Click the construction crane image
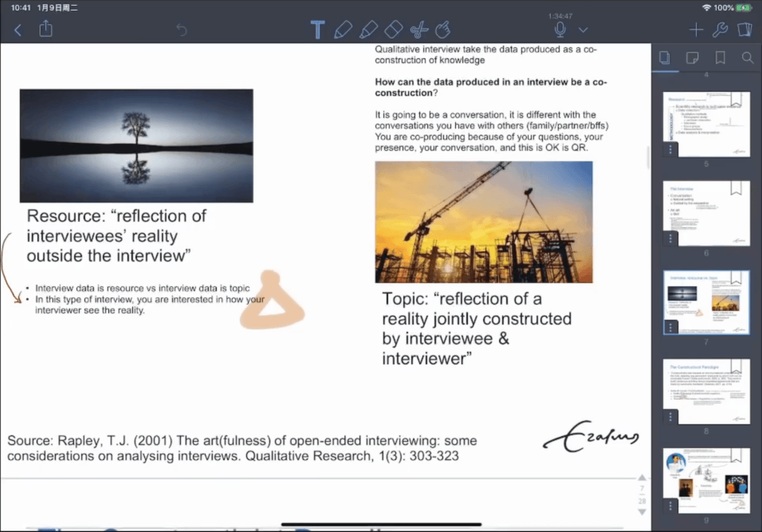Image resolution: width=762 pixels, height=532 pixels. 484,222
